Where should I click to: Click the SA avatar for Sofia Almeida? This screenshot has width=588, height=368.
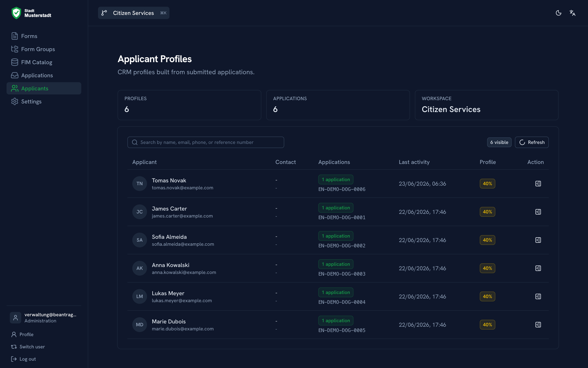click(139, 240)
